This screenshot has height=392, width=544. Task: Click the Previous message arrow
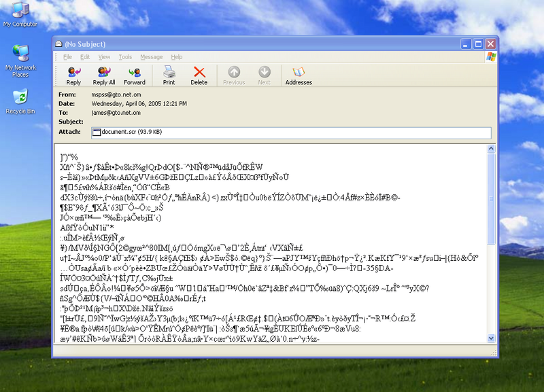click(234, 75)
